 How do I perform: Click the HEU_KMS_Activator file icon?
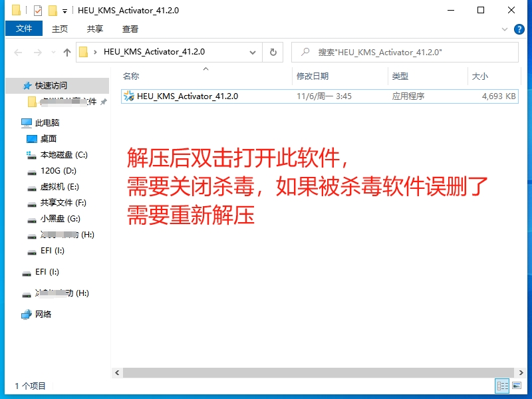128,96
